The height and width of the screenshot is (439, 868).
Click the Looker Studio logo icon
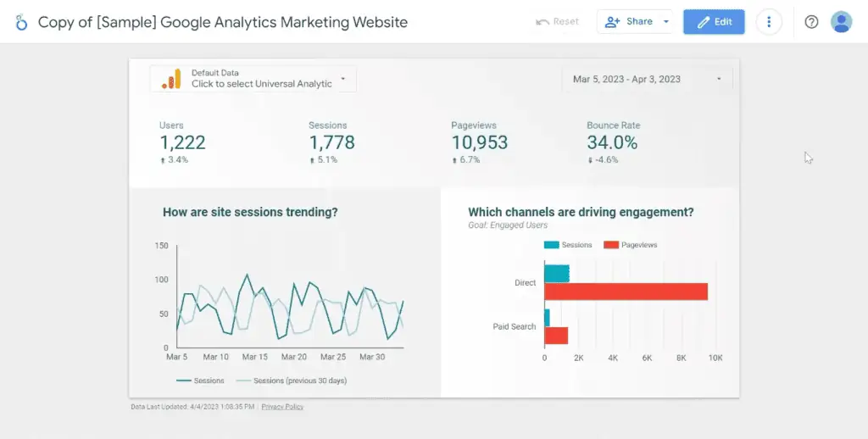(x=21, y=22)
